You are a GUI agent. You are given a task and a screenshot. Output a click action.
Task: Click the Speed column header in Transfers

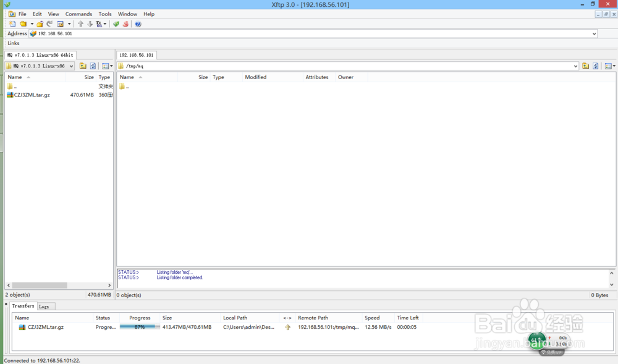pos(378,318)
